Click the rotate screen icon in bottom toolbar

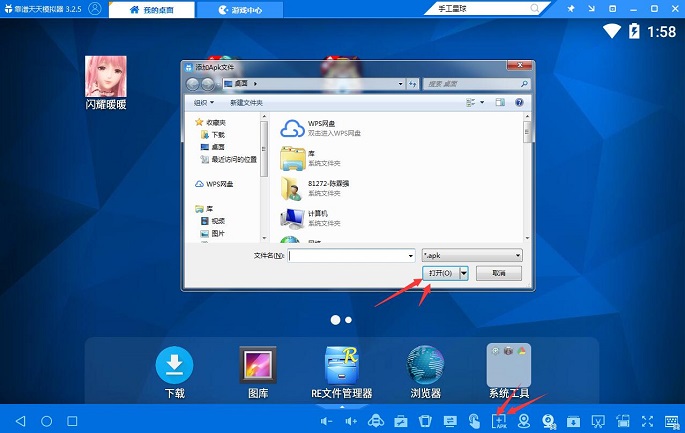tap(425, 421)
